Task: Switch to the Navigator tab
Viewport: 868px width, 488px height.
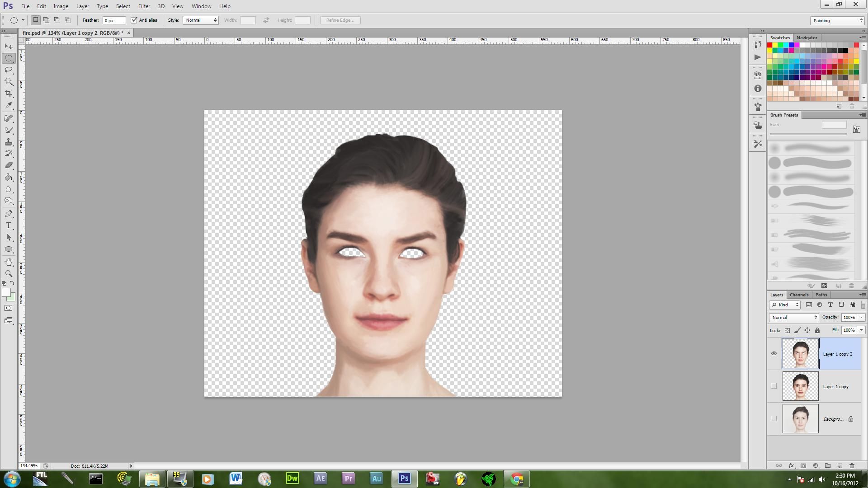Action: pos(807,38)
